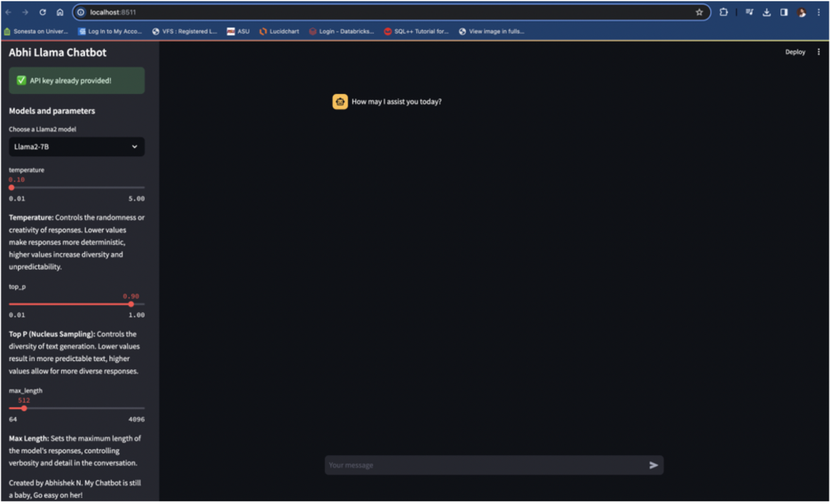Click the How may I assist you today message
This screenshot has height=504, width=831.
[x=397, y=102]
